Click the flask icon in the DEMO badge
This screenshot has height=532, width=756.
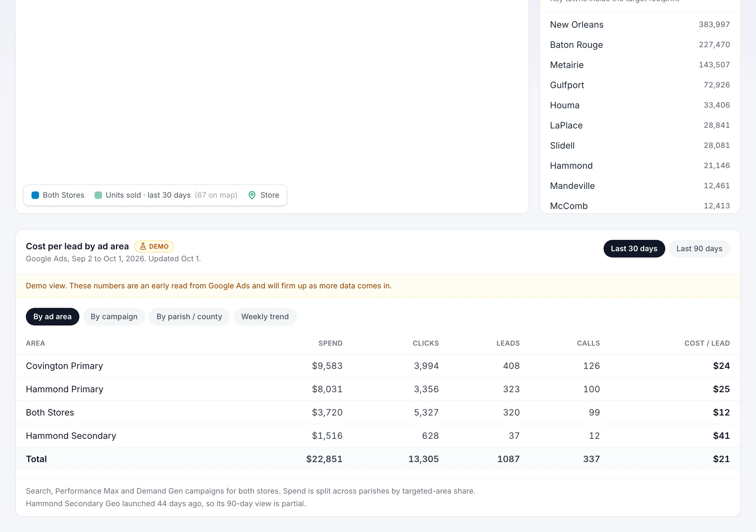click(x=143, y=246)
